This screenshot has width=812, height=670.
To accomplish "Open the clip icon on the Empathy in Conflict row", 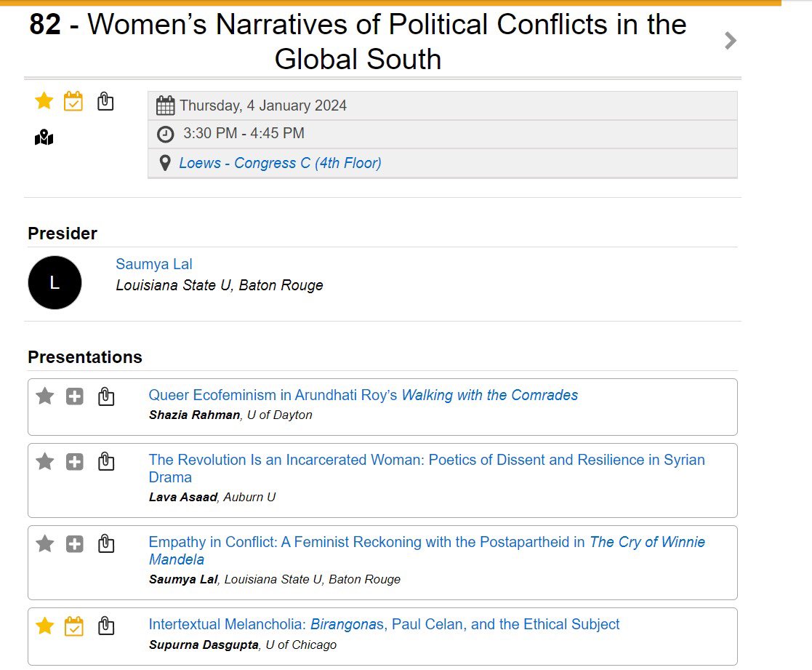I will [106, 543].
